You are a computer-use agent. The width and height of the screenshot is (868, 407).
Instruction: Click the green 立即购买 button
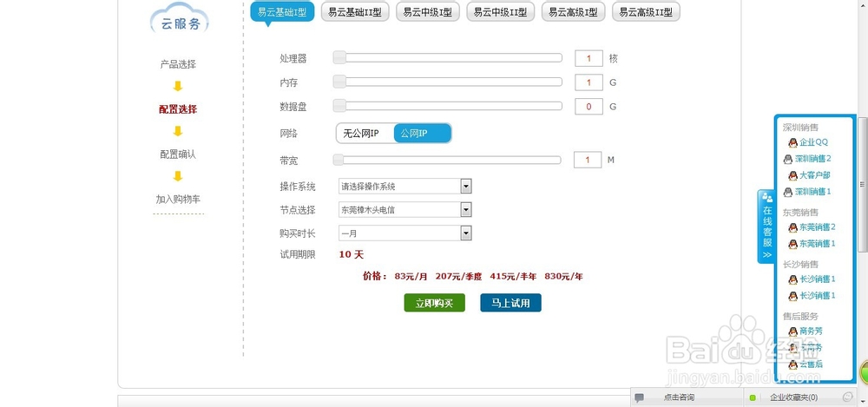(x=435, y=303)
